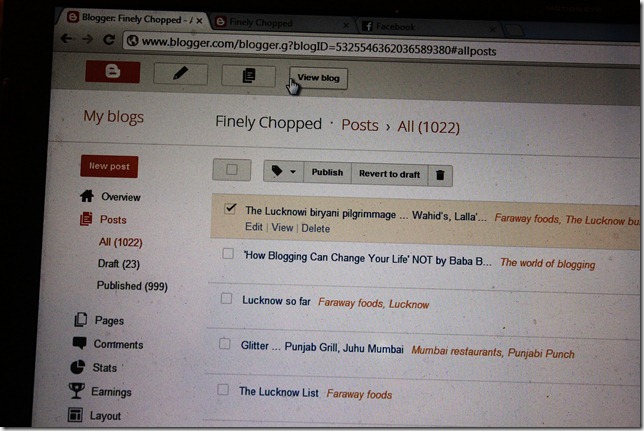Screen dimensions: 644x431
Task: Open the label tag dropdown
Action: [x=283, y=171]
